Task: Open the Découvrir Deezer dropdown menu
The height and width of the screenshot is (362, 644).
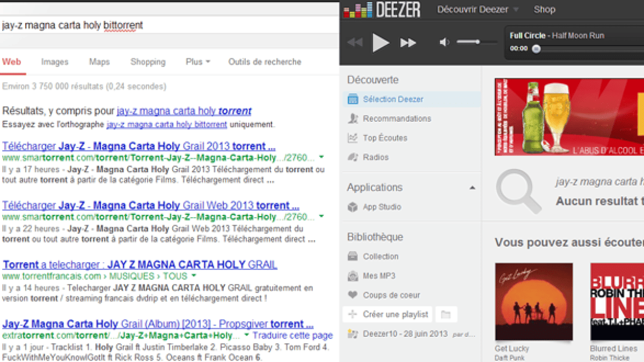Action: (478, 10)
